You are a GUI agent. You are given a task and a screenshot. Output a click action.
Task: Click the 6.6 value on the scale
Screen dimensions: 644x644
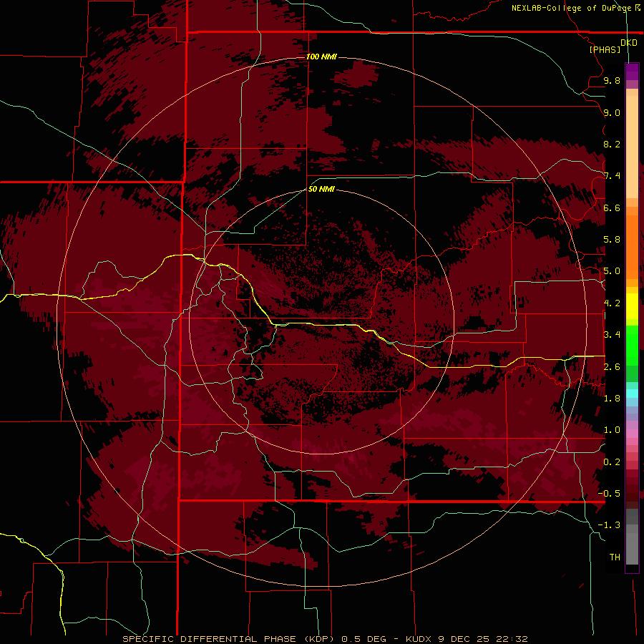(612, 208)
